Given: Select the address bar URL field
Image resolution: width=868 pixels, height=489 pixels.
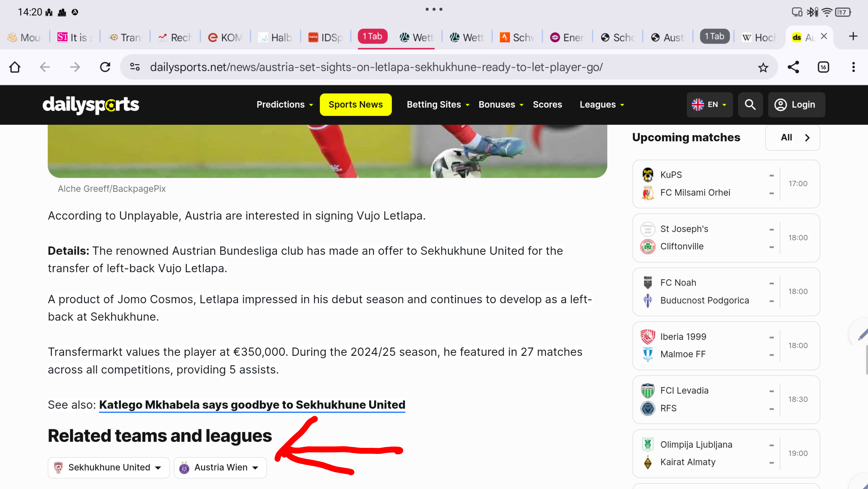Looking at the screenshot, I should click(x=376, y=67).
